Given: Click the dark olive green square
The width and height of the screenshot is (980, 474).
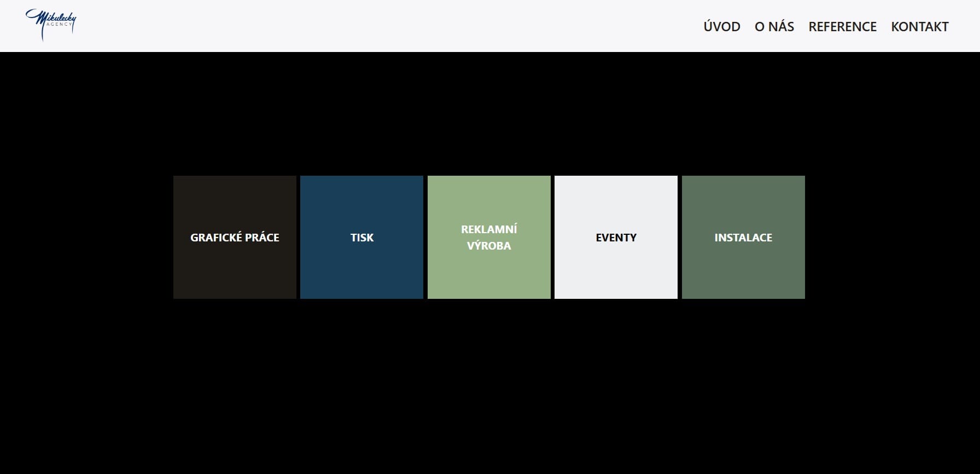Looking at the screenshot, I should 743,268.
